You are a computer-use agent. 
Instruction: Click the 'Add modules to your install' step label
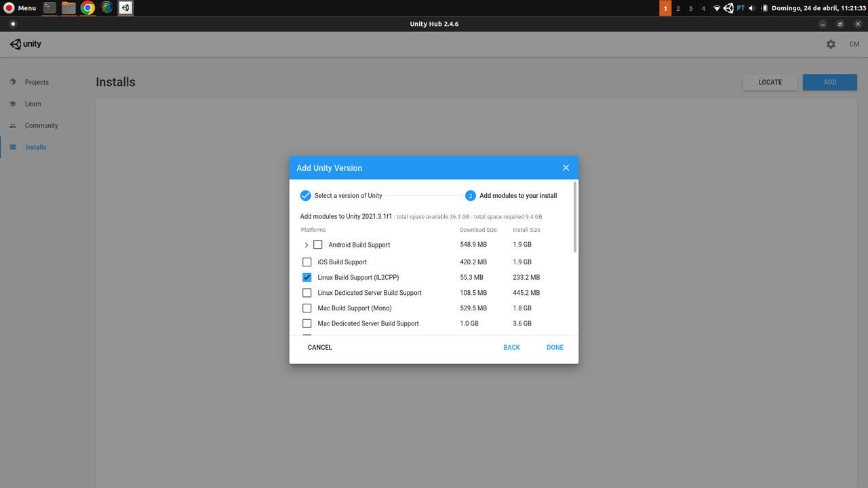(x=518, y=196)
